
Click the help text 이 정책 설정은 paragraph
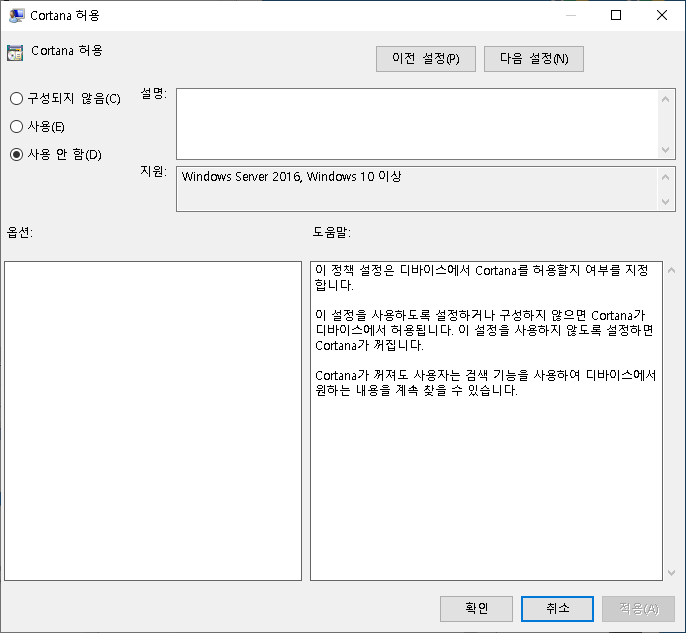pos(481,278)
